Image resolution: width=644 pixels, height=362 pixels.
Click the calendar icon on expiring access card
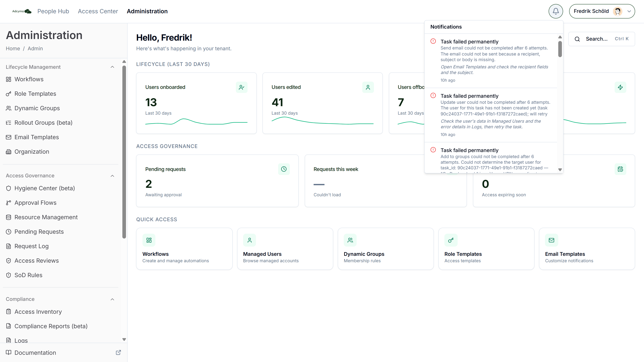point(620,169)
